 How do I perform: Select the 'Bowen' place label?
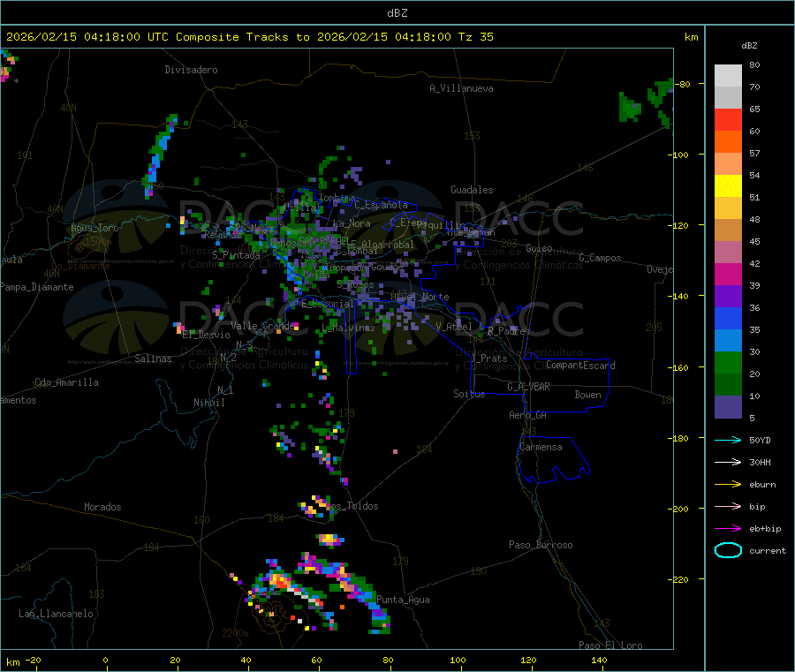587,394
